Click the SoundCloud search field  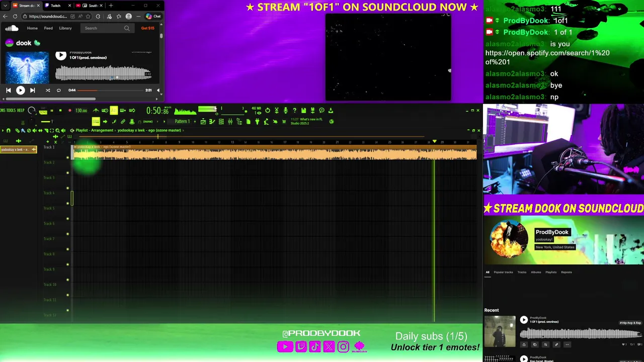[107, 28]
